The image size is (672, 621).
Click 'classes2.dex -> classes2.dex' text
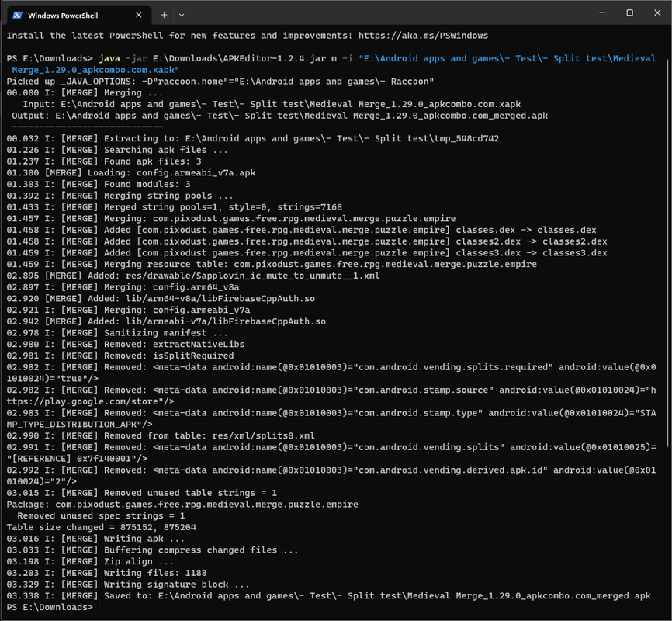(x=532, y=241)
